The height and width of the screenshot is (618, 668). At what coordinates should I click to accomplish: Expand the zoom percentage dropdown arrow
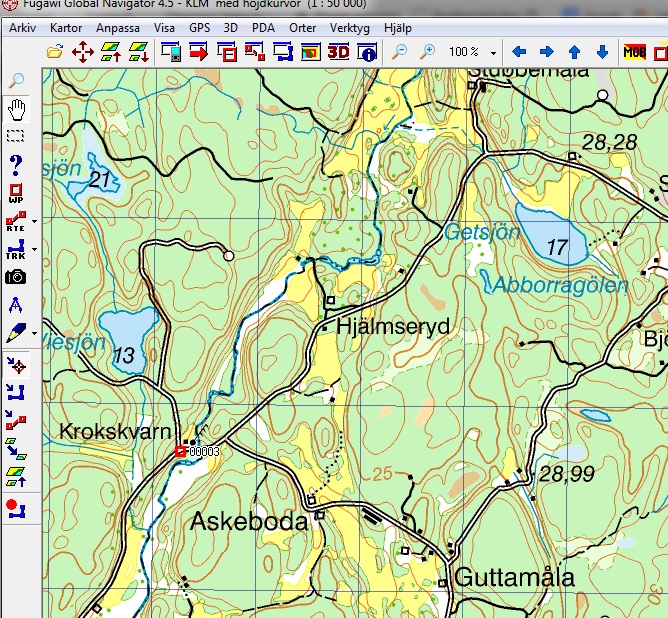click(x=493, y=53)
